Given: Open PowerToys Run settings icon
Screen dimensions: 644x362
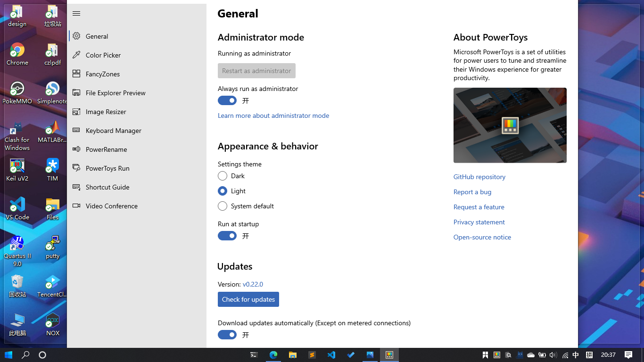Looking at the screenshot, I should (x=76, y=168).
